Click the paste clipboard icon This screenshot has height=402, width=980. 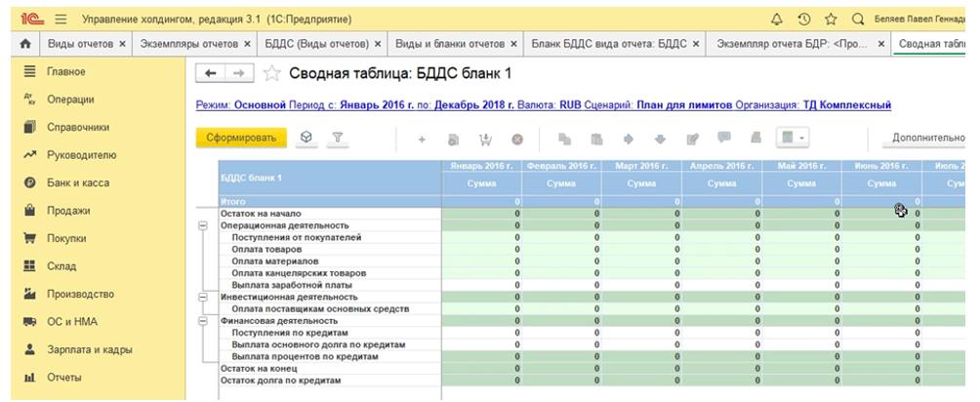coord(596,139)
